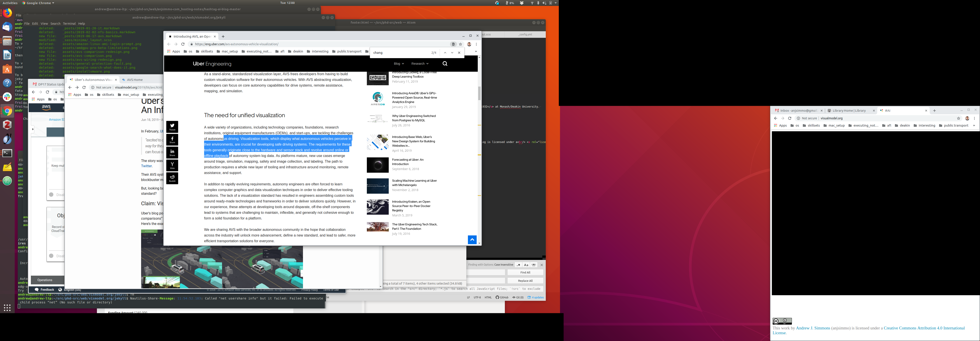Open the Creative Commons Attribution 4.0 license link
Screen dimensions: 980x341
click(924, 328)
